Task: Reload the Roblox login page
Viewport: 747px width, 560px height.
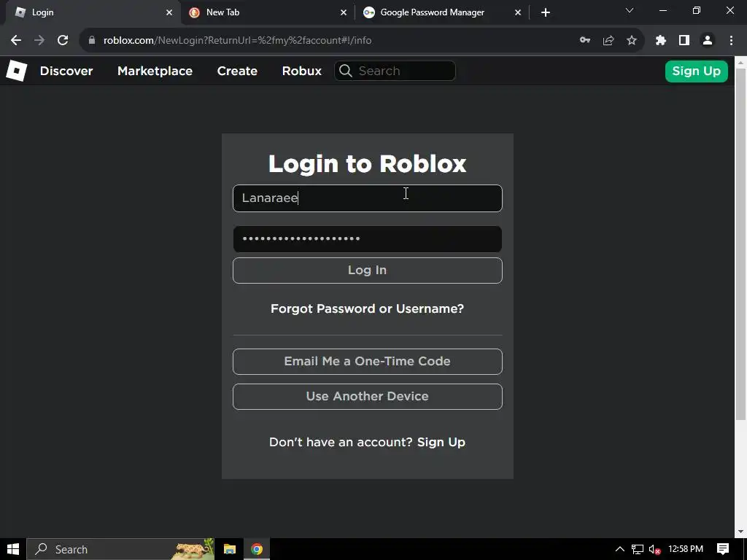Action: tap(63, 41)
